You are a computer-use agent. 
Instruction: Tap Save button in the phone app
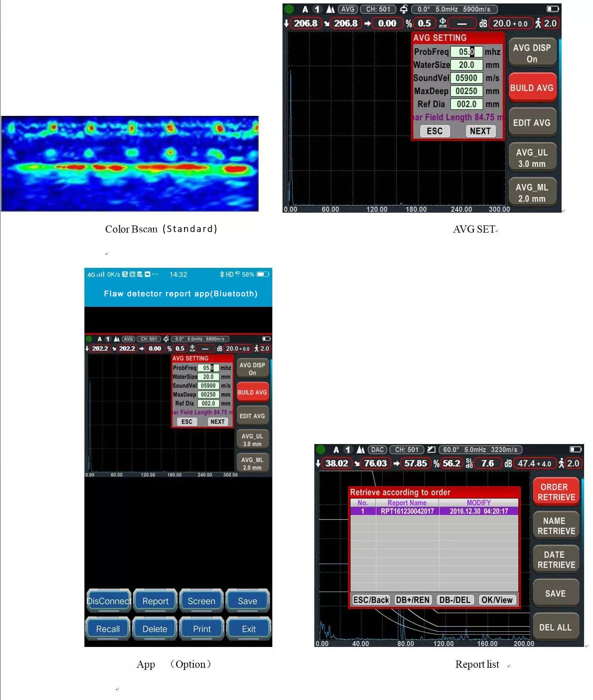(248, 601)
